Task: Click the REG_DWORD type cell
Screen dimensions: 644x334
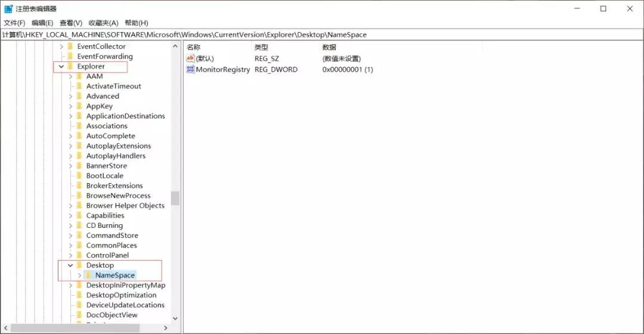Action: [276, 69]
